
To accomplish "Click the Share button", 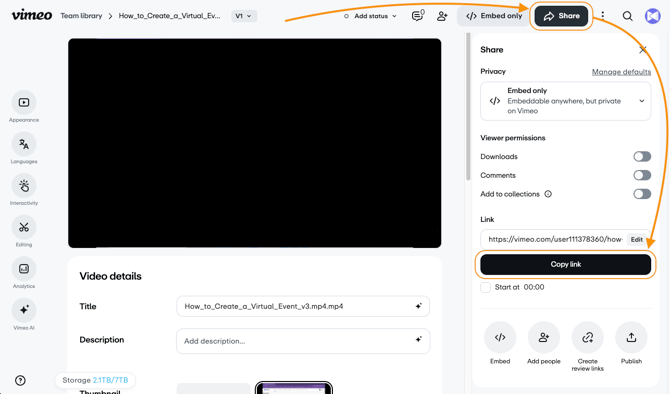I will point(561,16).
